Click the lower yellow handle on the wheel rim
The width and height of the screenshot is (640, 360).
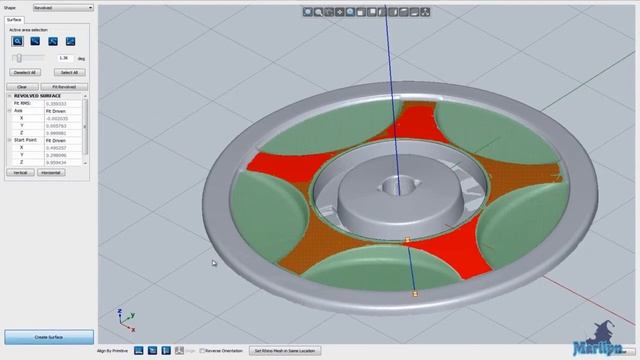(x=415, y=294)
